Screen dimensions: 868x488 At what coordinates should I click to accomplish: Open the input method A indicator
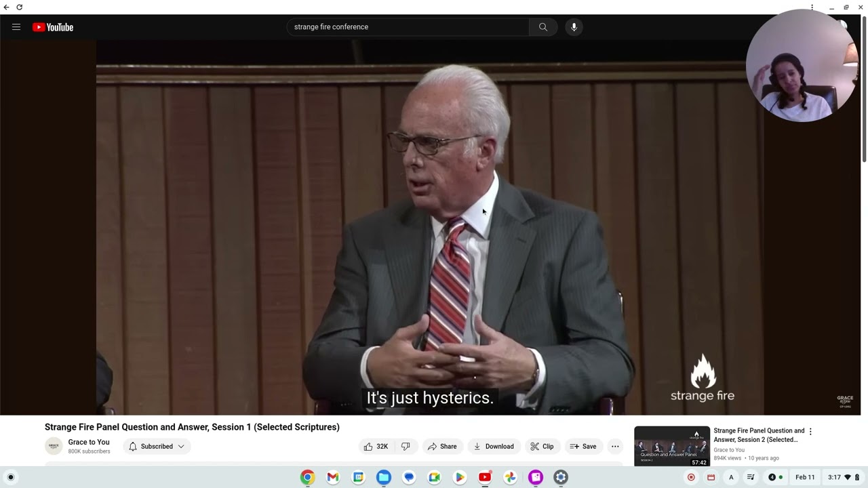[x=731, y=477]
